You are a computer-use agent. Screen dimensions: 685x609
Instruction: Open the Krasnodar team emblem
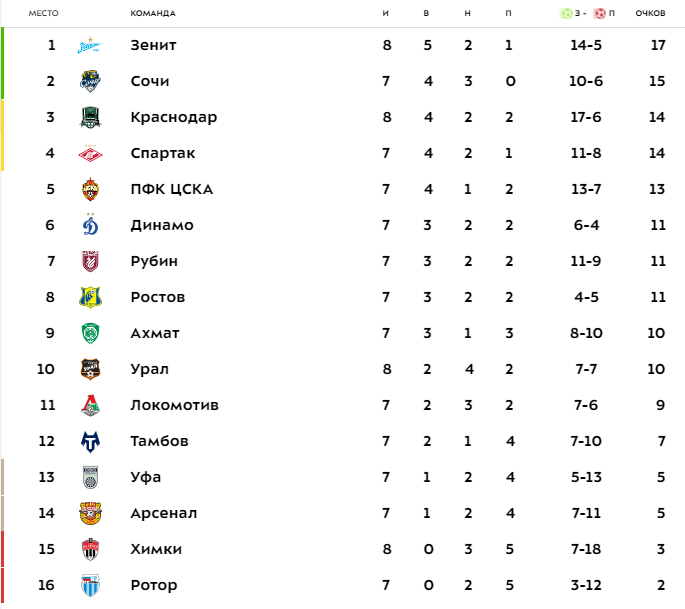90,117
